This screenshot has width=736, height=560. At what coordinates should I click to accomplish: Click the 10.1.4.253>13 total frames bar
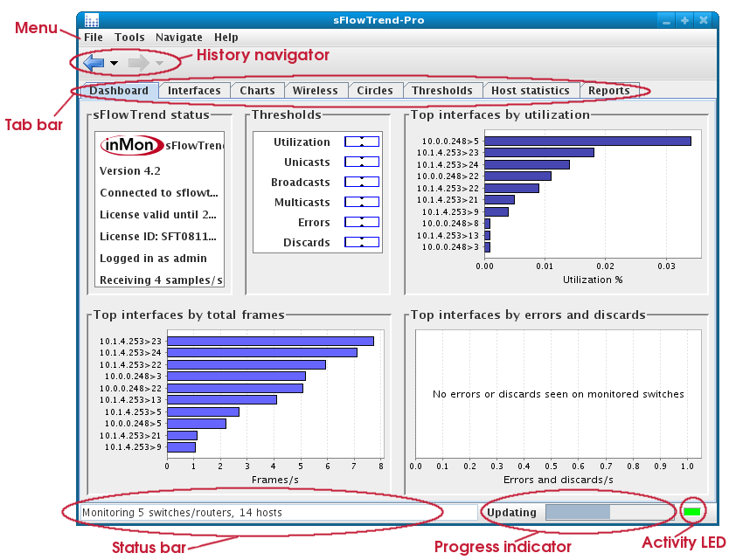[x=222, y=399]
